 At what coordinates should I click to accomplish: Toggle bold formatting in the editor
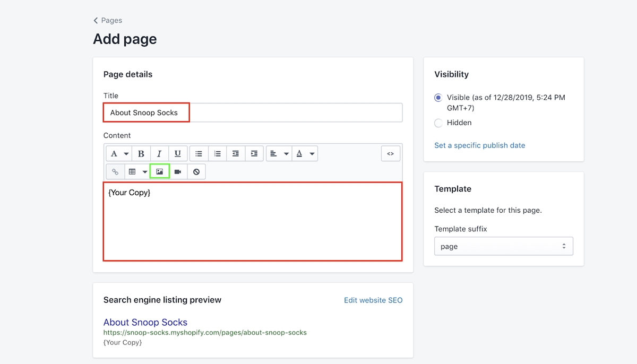point(141,154)
